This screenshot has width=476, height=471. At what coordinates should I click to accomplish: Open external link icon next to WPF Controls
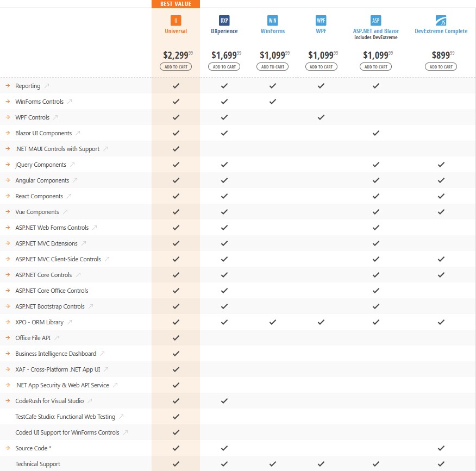[x=55, y=117]
